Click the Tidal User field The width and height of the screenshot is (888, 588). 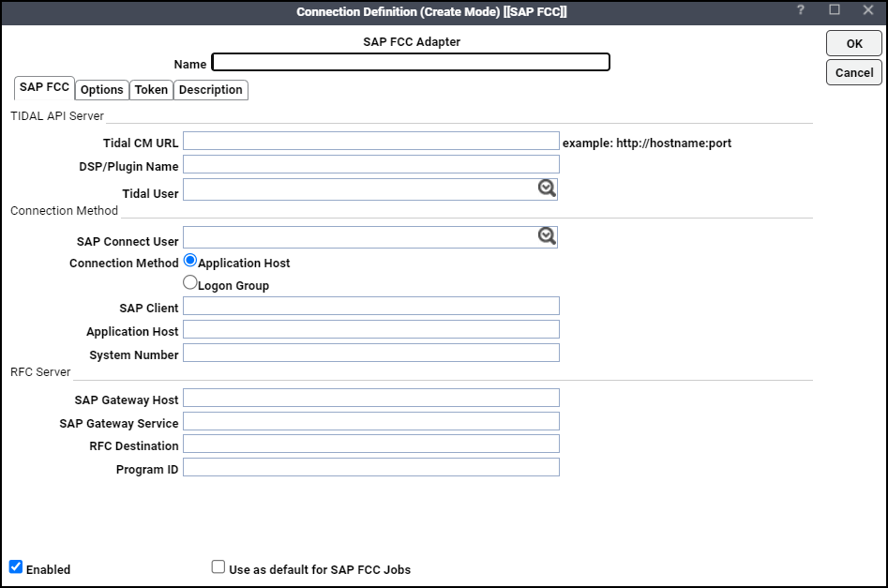[370, 189]
